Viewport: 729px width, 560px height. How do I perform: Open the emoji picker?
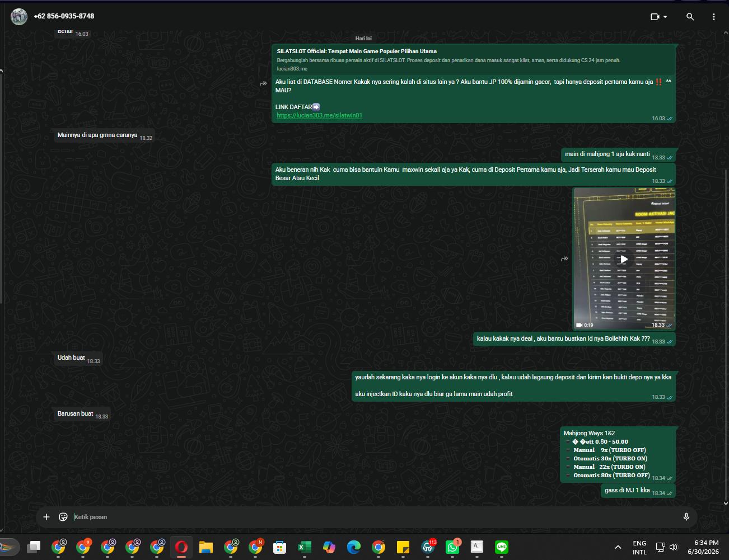click(x=63, y=517)
